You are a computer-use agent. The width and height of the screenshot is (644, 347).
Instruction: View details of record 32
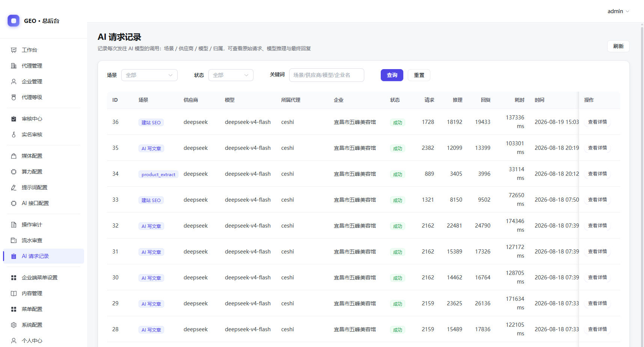click(597, 226)
